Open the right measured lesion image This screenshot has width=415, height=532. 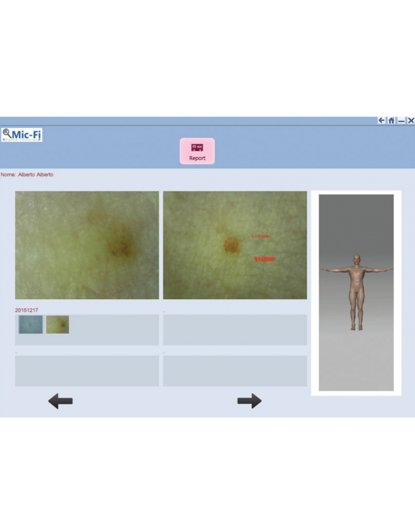click(x=235, y=245)
